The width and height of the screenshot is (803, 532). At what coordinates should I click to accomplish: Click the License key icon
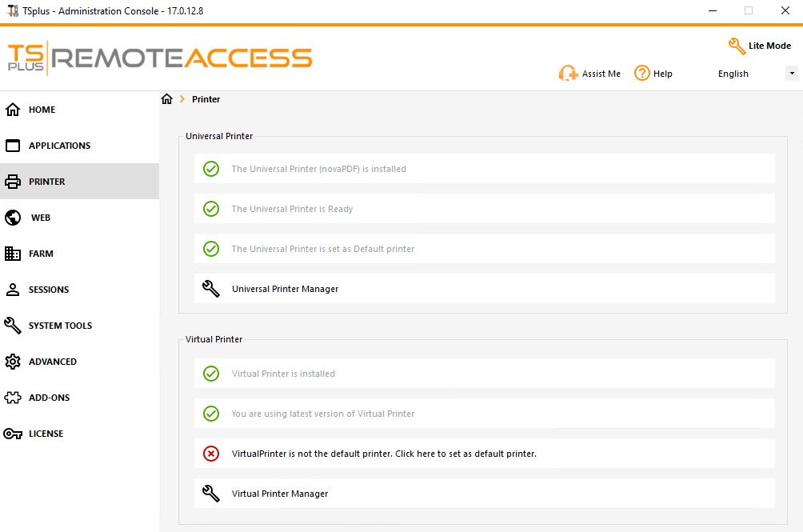(12, 433)
